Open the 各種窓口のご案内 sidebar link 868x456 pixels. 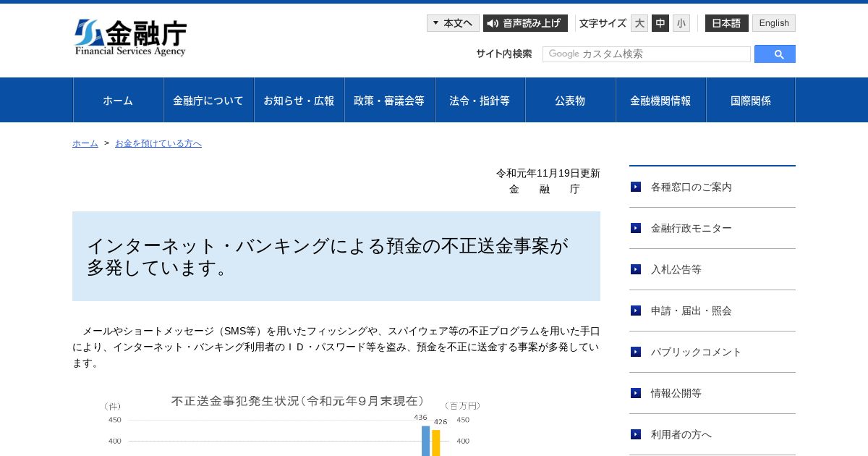[x=712, y=187]
